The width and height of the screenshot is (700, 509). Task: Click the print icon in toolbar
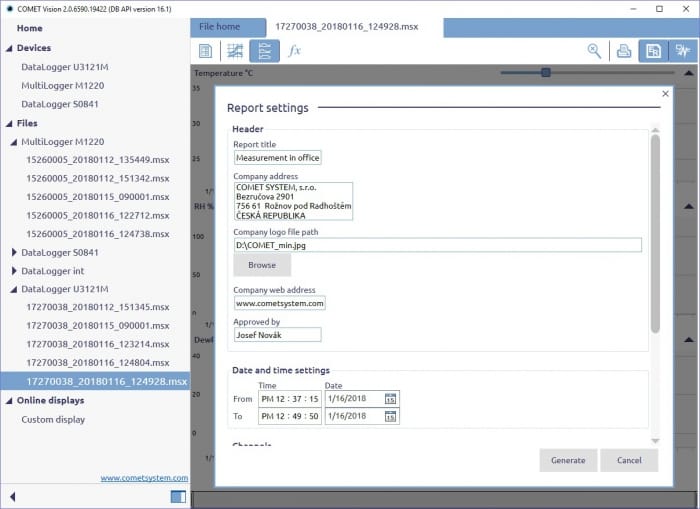pos(623,51)
